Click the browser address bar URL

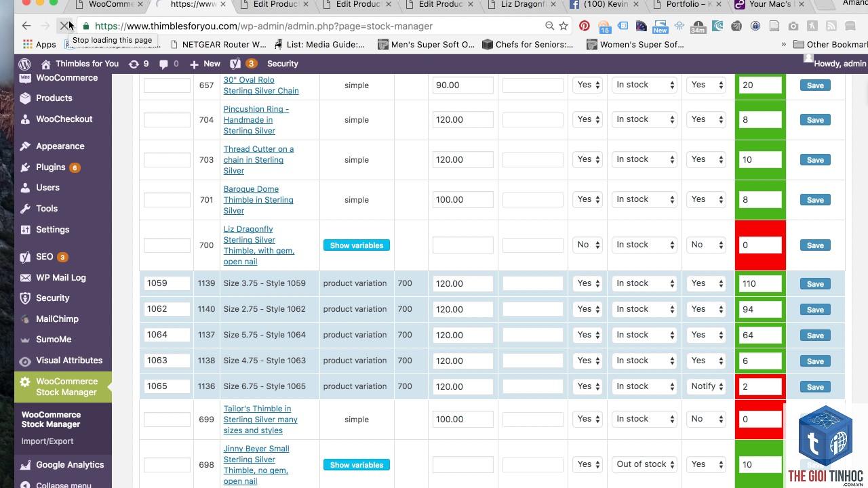[264, 26]
